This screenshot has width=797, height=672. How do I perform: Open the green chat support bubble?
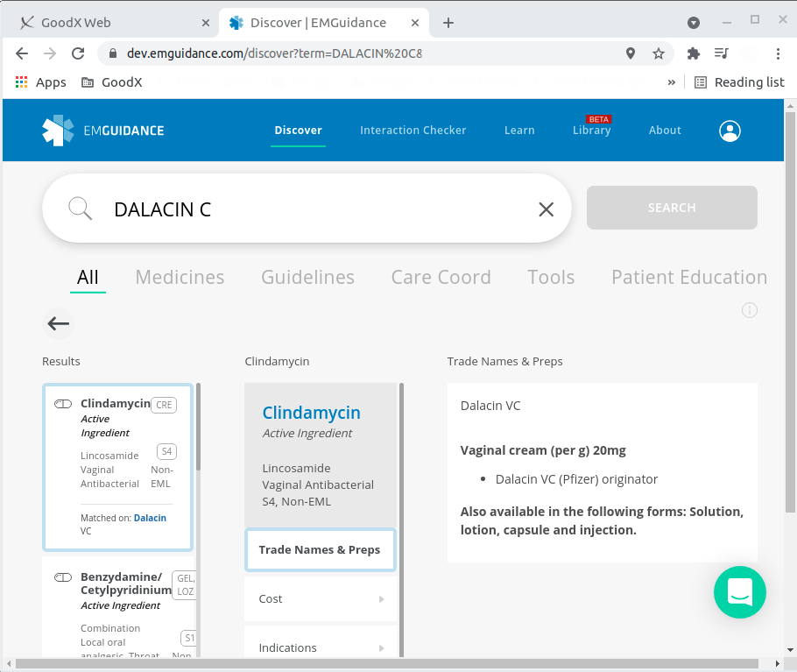pyautogui.click(x=739, y=592)
